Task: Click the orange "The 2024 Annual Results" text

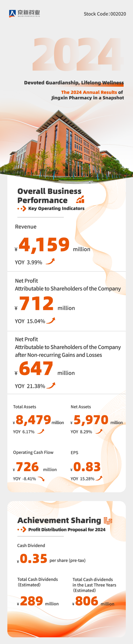Action: [x=89, y=92]
